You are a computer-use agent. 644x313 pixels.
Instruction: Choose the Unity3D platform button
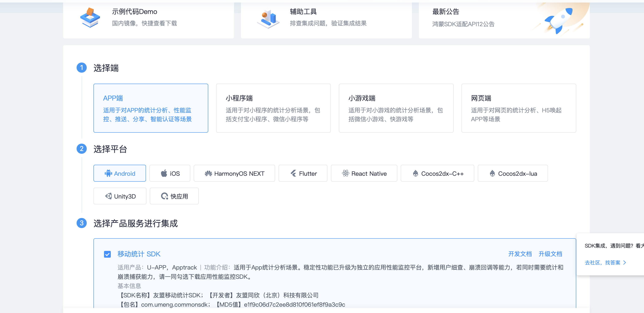120,196
